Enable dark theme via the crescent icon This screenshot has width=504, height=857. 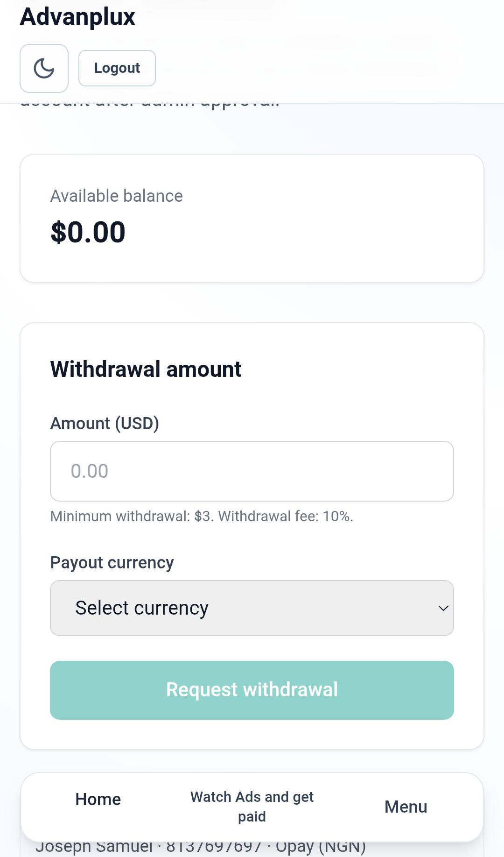coord(44,68)
